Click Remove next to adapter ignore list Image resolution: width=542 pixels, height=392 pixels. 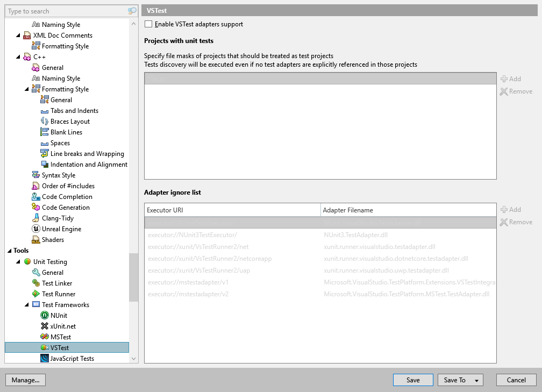point(516,222)
